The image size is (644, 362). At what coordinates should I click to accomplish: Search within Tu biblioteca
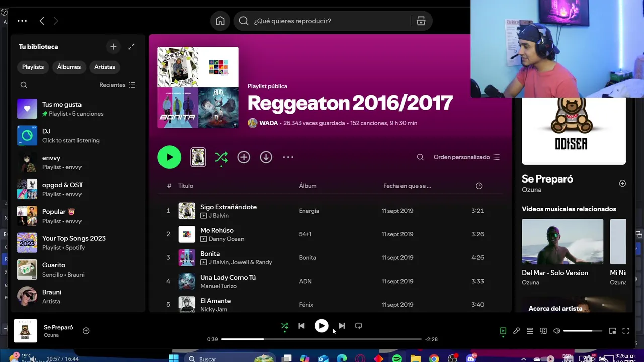(x=24, y=85)
